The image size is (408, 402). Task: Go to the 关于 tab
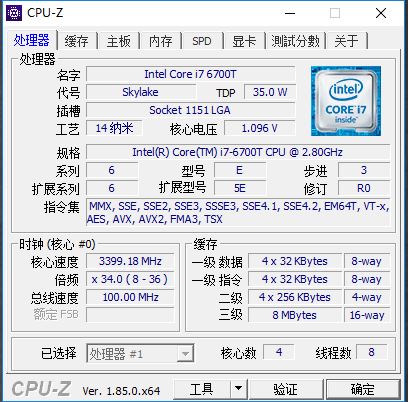coord(346,41)
